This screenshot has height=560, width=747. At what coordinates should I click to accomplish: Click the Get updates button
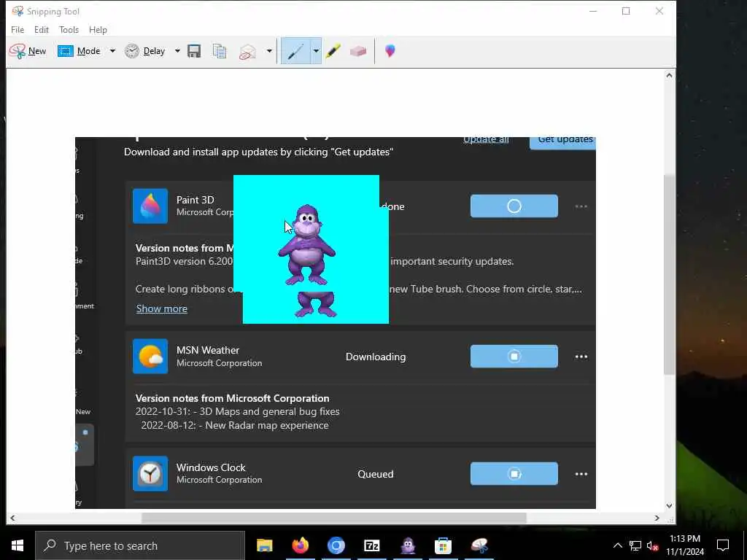click(x=562, y=143)
